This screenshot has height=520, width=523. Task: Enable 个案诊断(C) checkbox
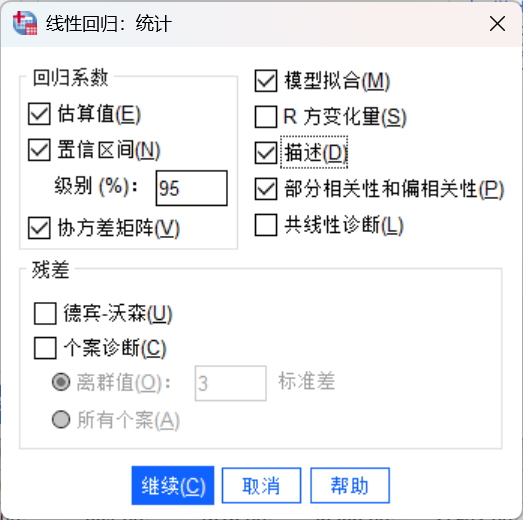pyautogui.click(x=45, y=348)
